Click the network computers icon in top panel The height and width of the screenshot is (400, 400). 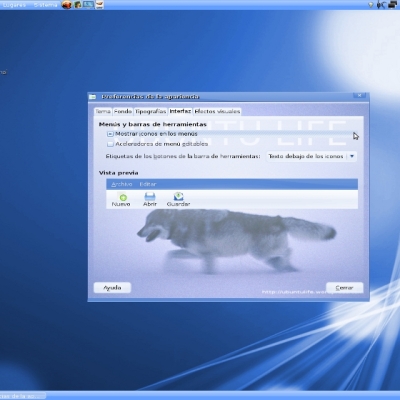[x=392, y=5]
